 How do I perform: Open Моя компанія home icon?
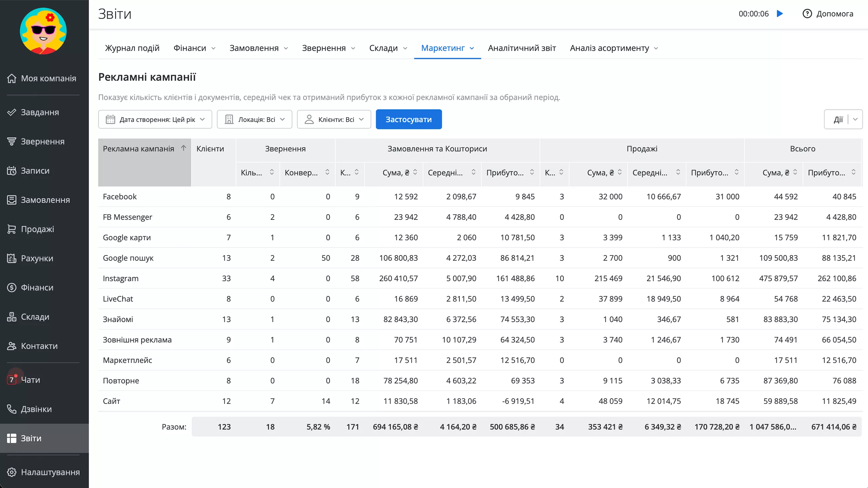12,78
